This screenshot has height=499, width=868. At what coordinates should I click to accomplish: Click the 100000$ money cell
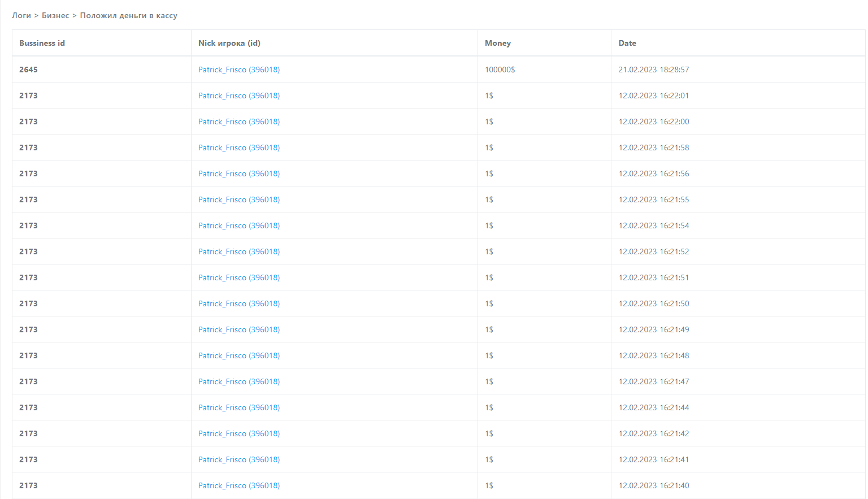tap(500, 70)
